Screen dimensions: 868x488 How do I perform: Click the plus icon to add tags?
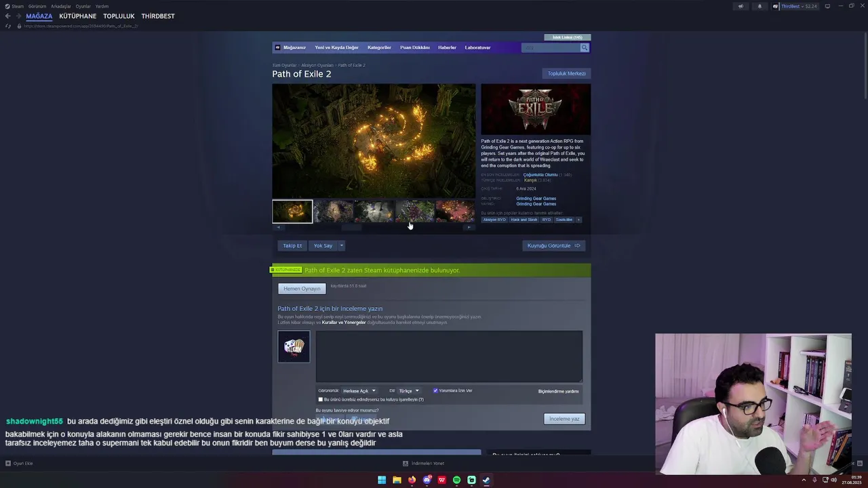pos(578,220)
